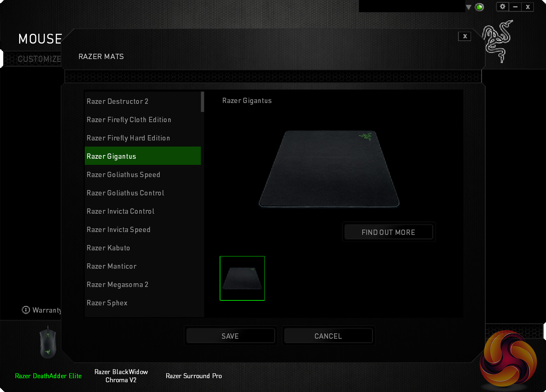The height and width of the screenshot is (392, 546).
Task: Pick Razer Firefly Hard Edition
Action: 143,138
